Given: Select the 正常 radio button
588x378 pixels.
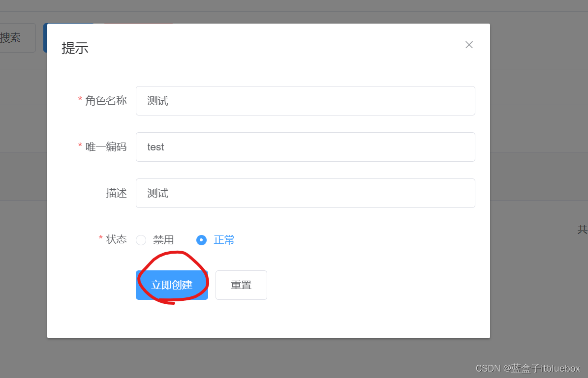Looking at the screenshot, I should pyautogui.click(x=201, y=240).
